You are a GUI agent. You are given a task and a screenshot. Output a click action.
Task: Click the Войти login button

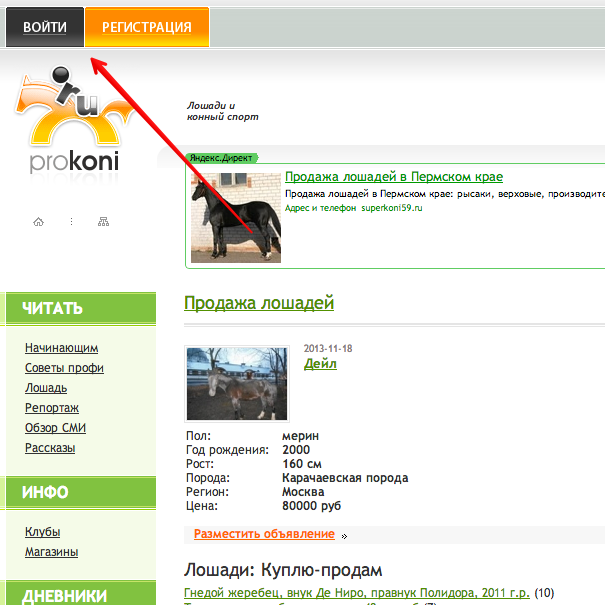(x=45, y=27)
